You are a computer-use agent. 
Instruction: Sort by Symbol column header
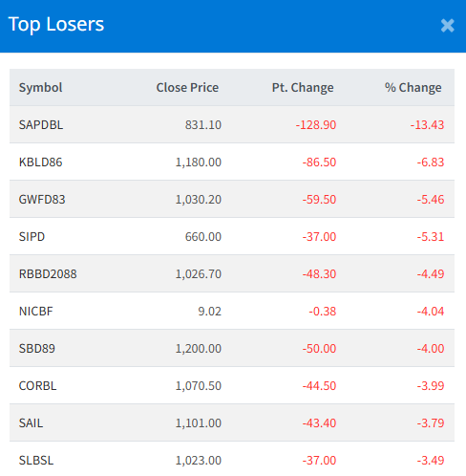(x=40, y=87)
